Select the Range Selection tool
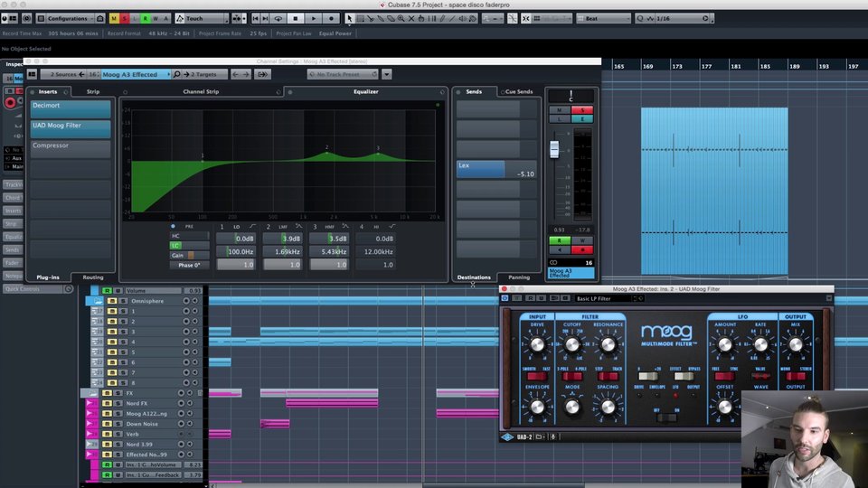 coord(360,18)
